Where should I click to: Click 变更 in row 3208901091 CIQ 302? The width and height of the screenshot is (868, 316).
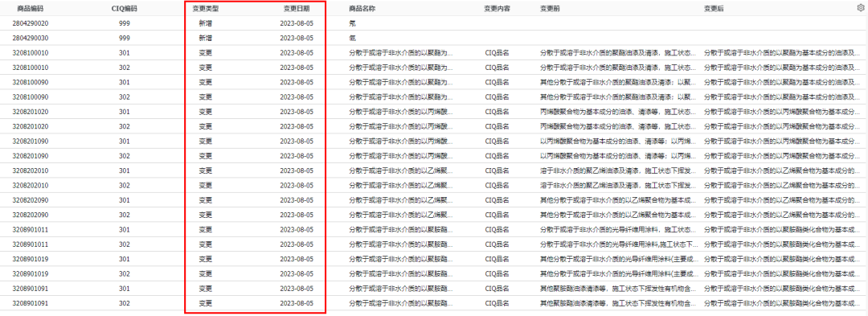(206, 303)
